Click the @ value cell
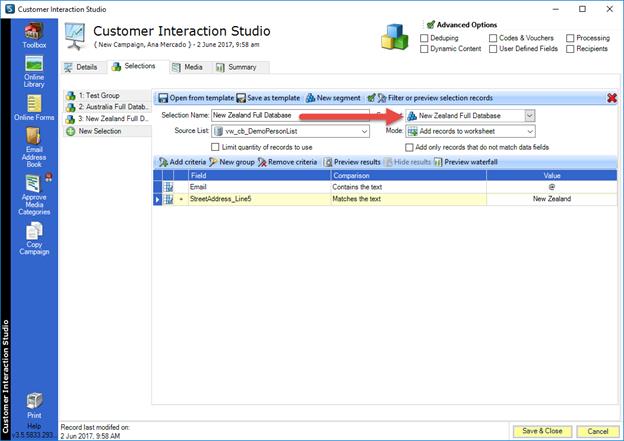 coord(552,187)
